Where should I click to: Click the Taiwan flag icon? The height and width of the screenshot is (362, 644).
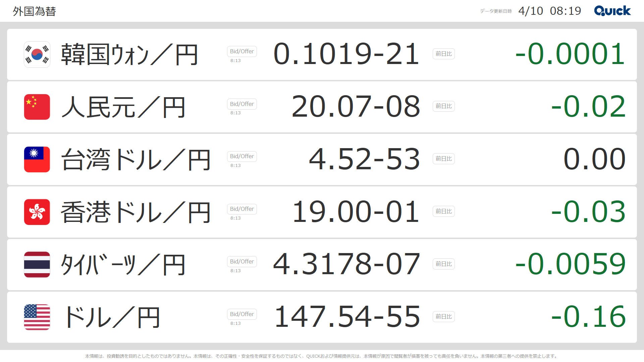click(x=37, y=160)
